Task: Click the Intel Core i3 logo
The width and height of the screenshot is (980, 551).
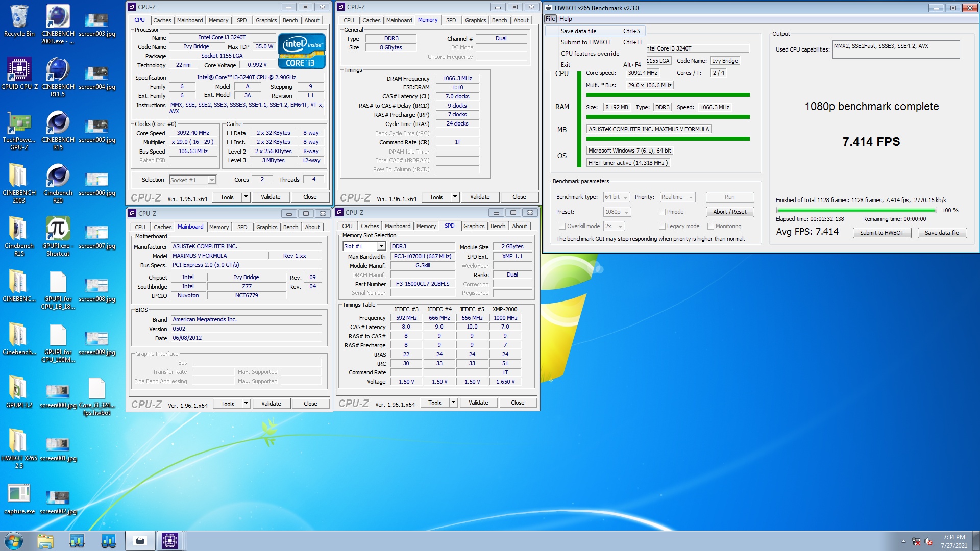Action: (302, 51)
